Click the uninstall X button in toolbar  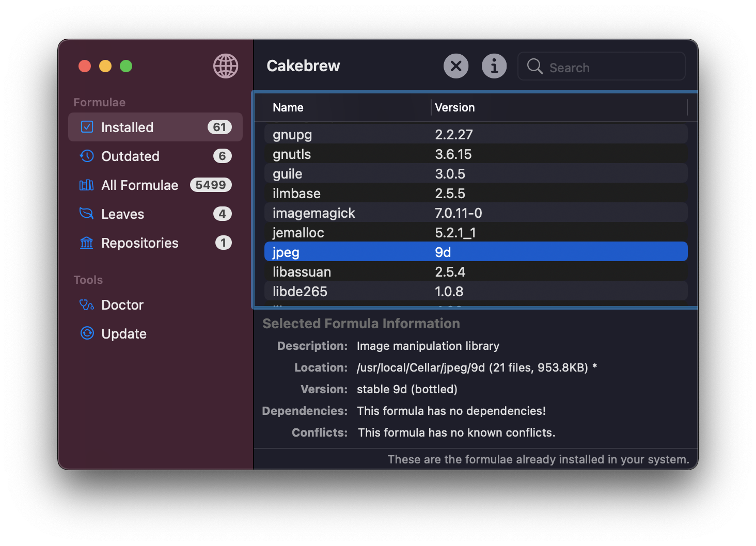(x=456, y=66)
